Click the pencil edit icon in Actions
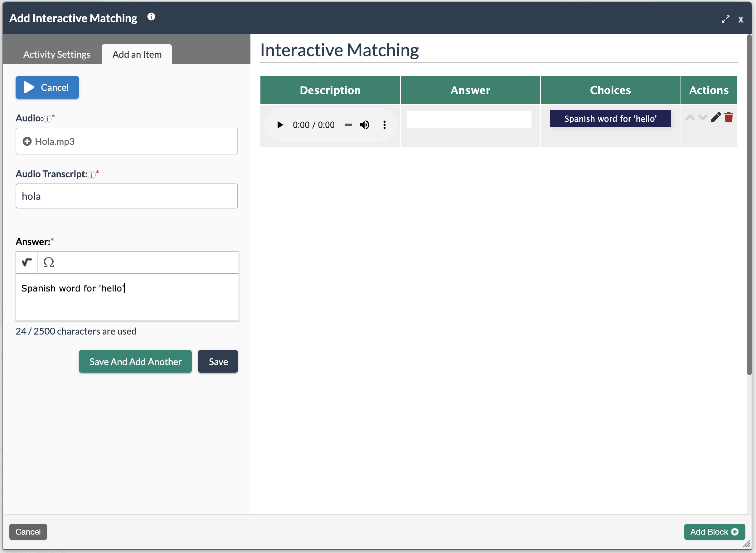 point(715,117)
